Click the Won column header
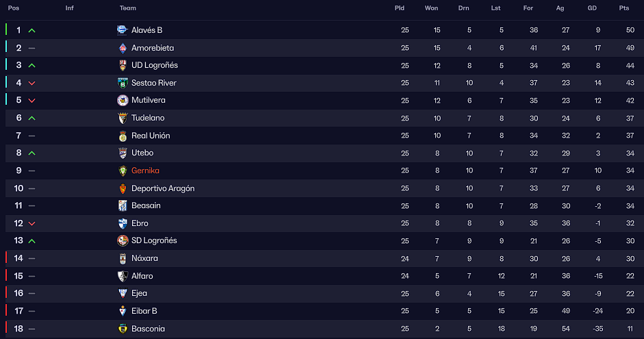This screenshot has height=339, width=644. 431,8
